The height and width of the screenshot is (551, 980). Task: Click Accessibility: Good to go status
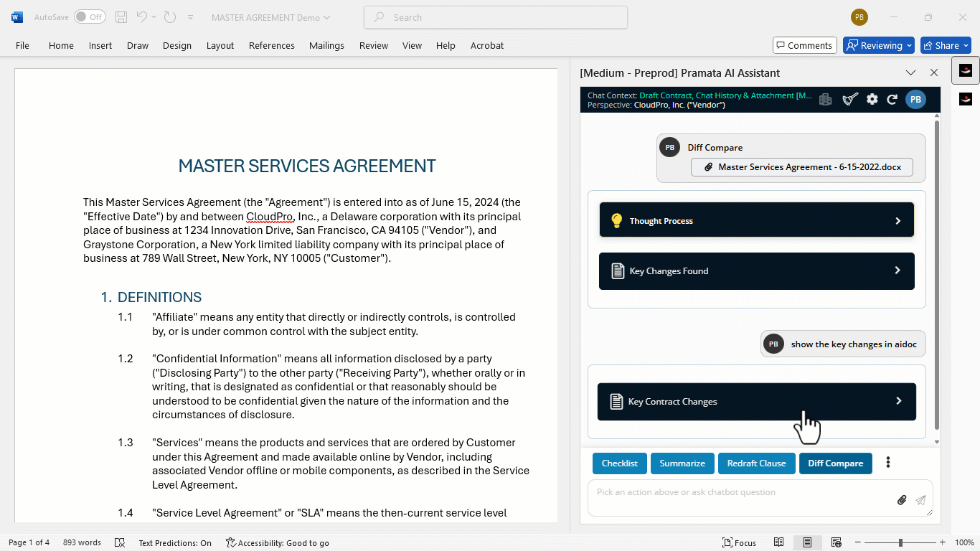[x=278, y=542]
